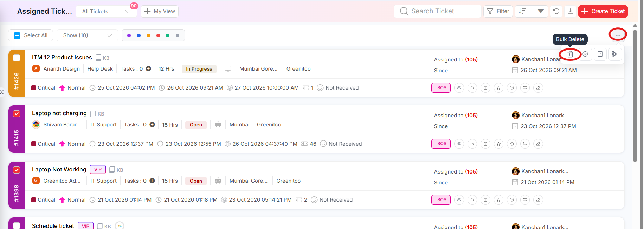The width and height of the screenshot is (644, 229).
Task: Open the Filter panel
Action: [498, 11]
